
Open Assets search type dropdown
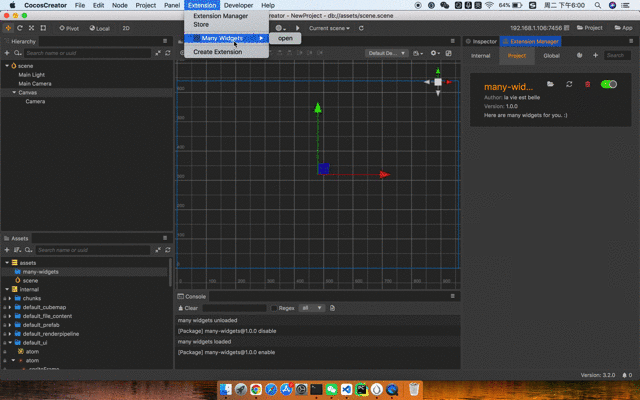28,250
